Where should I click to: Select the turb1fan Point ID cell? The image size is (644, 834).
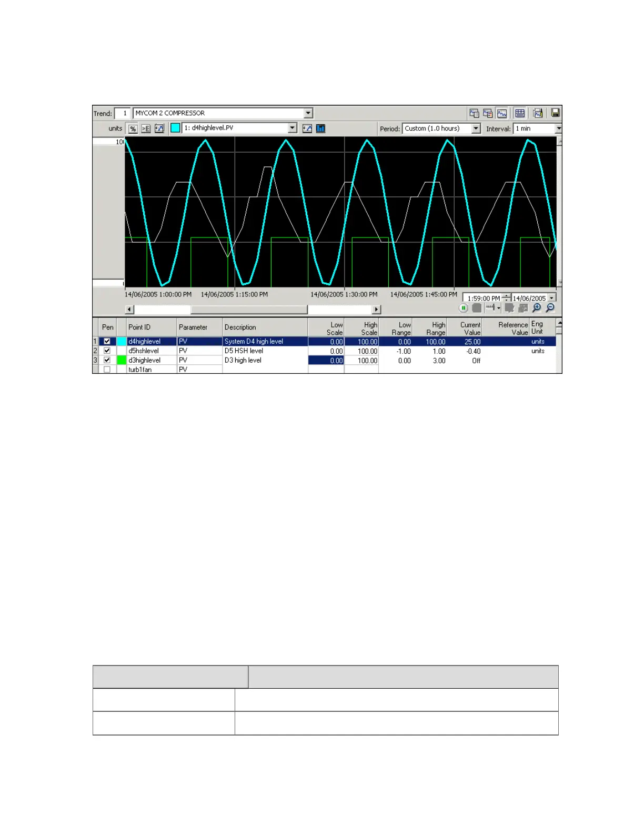152,370
